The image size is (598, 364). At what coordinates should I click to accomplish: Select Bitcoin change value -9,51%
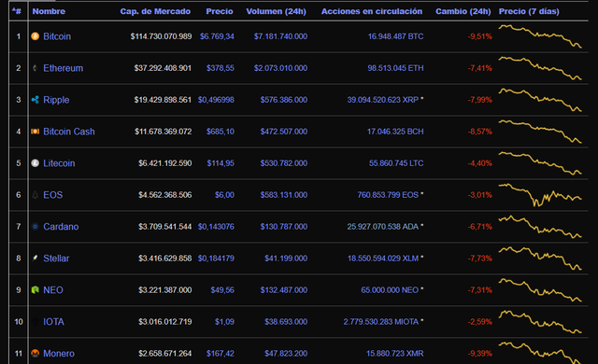point(480,36)
